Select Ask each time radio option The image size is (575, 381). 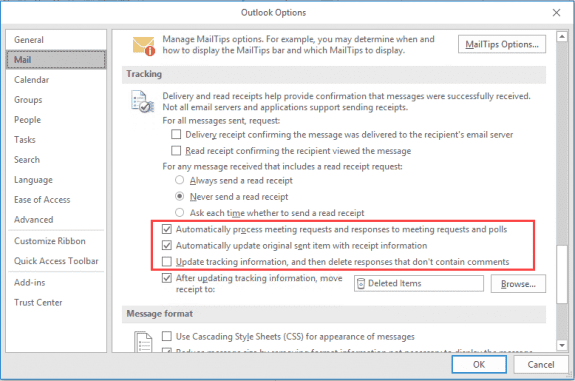(x=179, y=213)
